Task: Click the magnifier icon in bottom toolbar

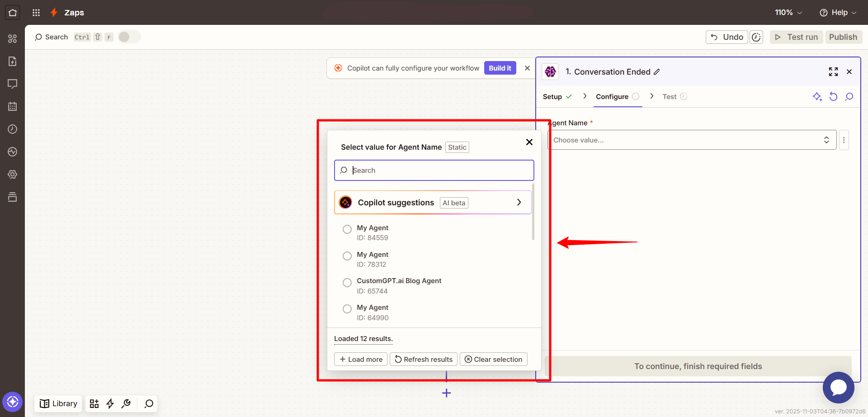Action: click(149, 403)
